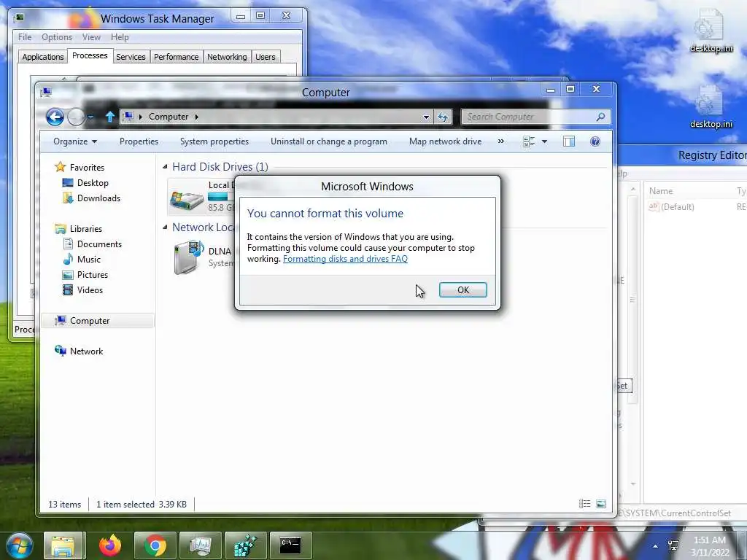Open the recent pages dropdown arrow beside the forward button

[x=90, y=117]
